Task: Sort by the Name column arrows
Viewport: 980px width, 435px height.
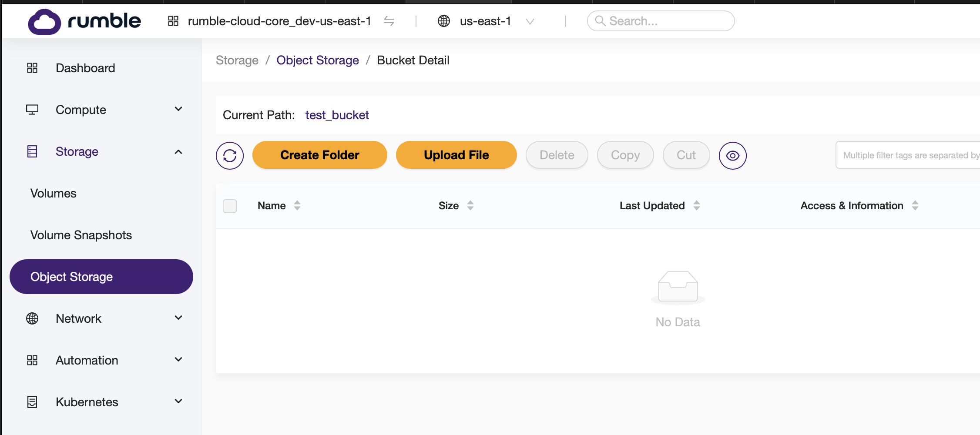Action: tap(297, 206)
